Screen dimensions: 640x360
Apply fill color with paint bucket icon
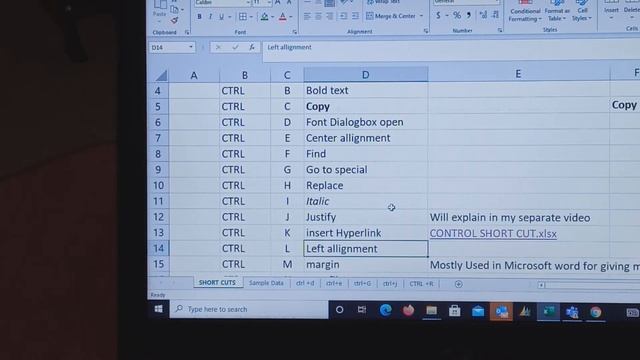click(264, 17)
